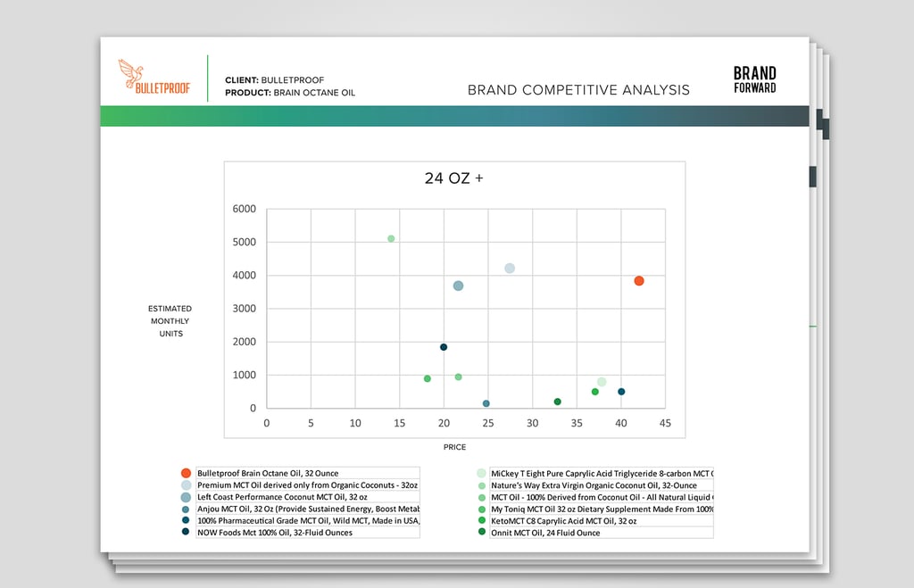The height and width of the screenshot is (588, 914).
Task: Click the x-axis tick label 45
Action: (665, 423)
